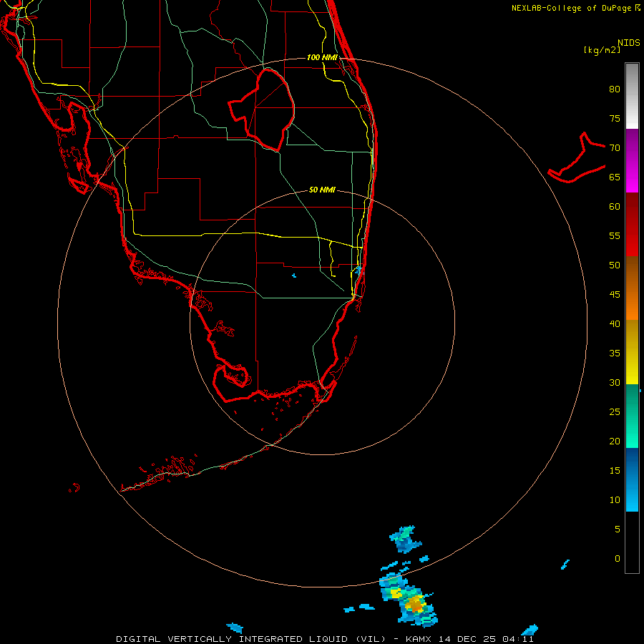Viewport: 644px width, 644px height.
Task: Click the 40 value on the scale
Action: tap(615, 324)
